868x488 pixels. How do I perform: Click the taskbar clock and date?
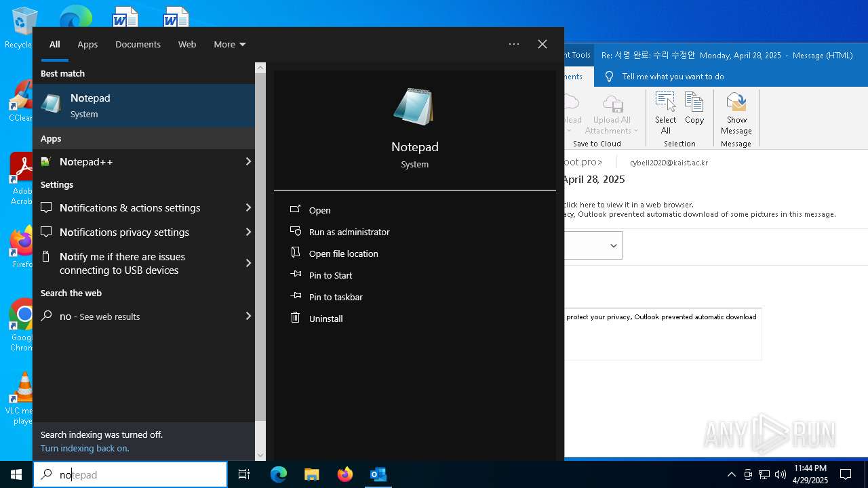[810, 474]
